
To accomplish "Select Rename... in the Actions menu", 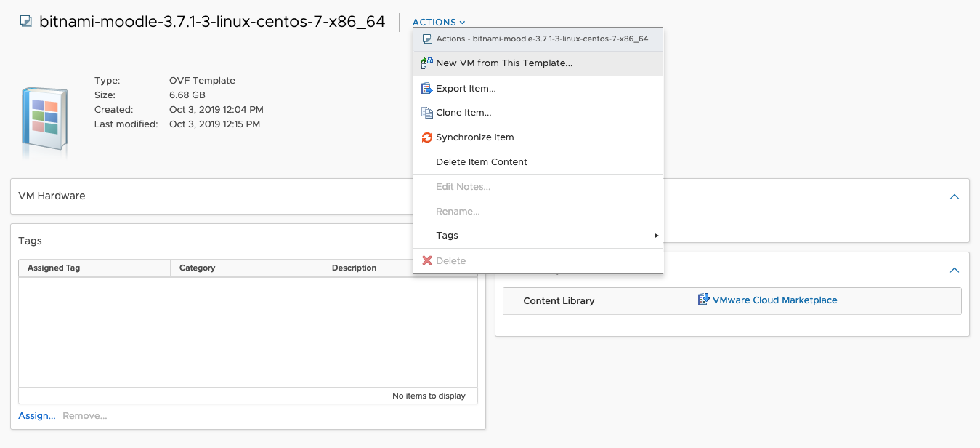I will coord(458,212).
